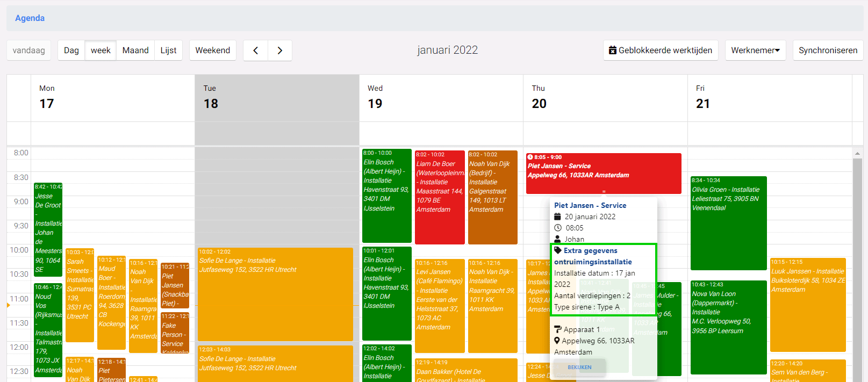Screen dimensions: 868x382
Task: Toggle the Weekend display button
Action: pyautogui.click(x=212, y=51)
